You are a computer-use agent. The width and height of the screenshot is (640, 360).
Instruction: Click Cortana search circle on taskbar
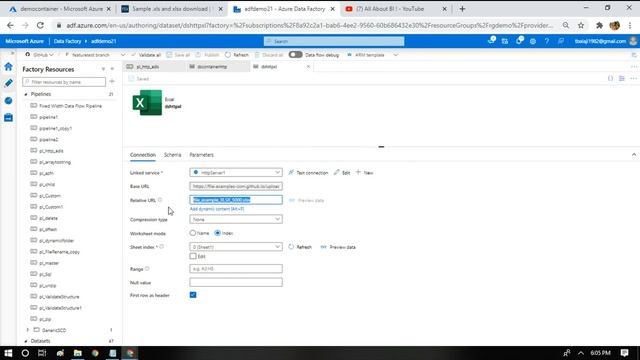pyautogui.click(x=25, y=353)
